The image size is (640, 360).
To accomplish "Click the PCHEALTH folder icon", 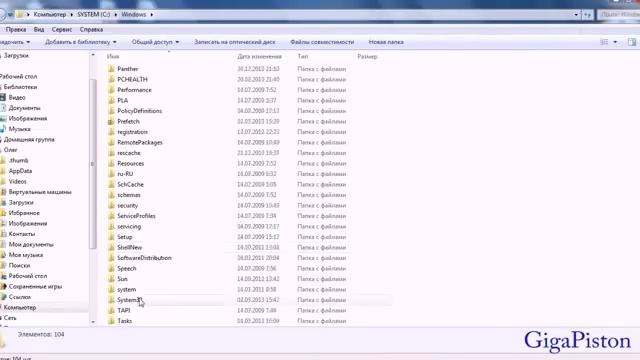I will (x=111, y=79).
